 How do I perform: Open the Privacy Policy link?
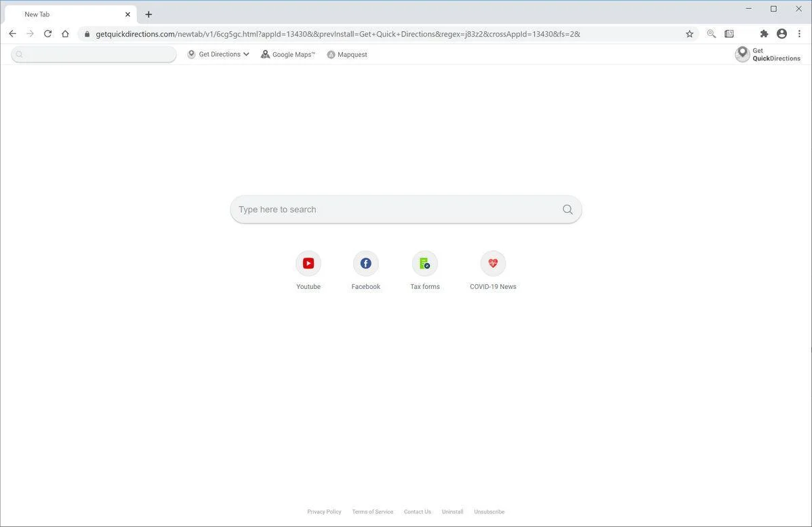pyautogui.click(x=324, y=511)
